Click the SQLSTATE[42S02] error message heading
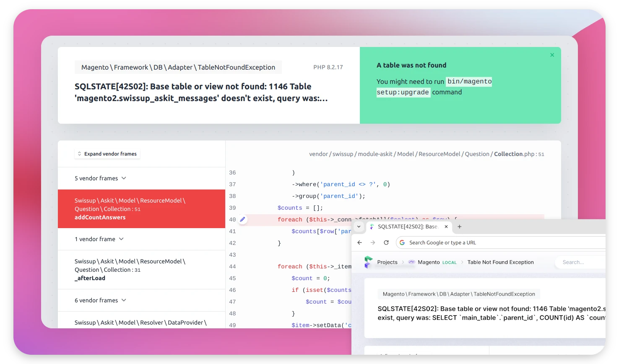The height and width of the screenshot is (364, 619). 201,92
